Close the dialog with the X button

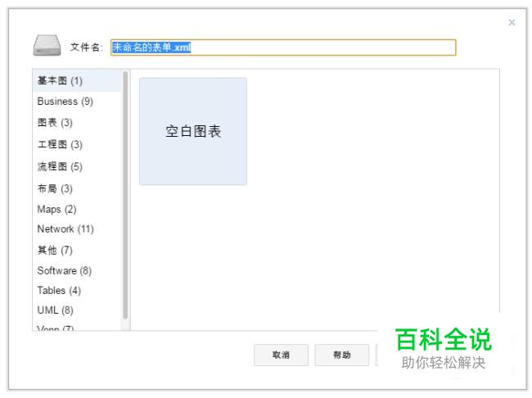pos(512,22)
